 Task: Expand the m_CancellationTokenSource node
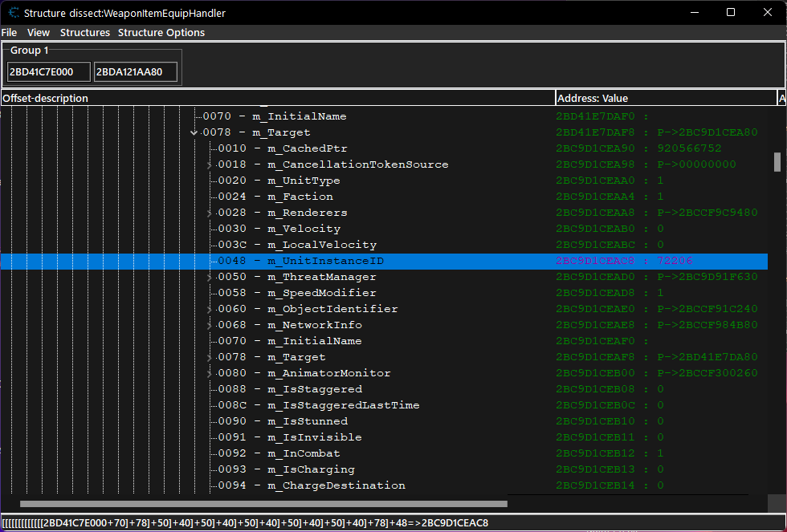[x=210, y=165]
